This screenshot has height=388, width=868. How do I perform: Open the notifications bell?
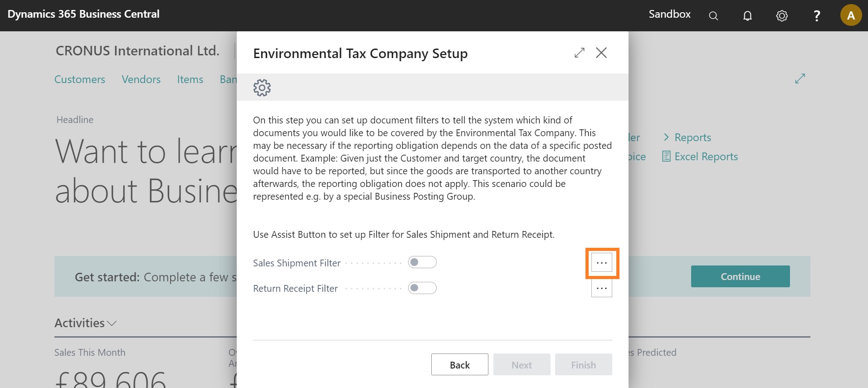(x=747, y=16)
